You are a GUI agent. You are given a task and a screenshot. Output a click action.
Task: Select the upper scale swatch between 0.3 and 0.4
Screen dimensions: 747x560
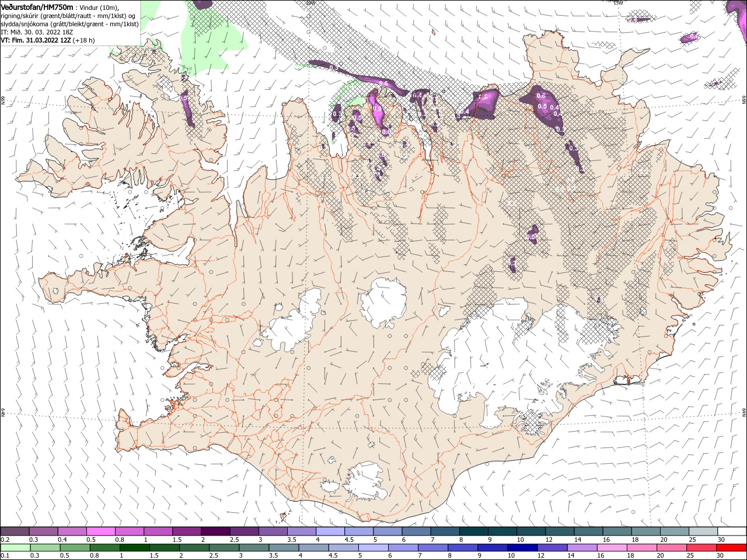coord(43,531)
